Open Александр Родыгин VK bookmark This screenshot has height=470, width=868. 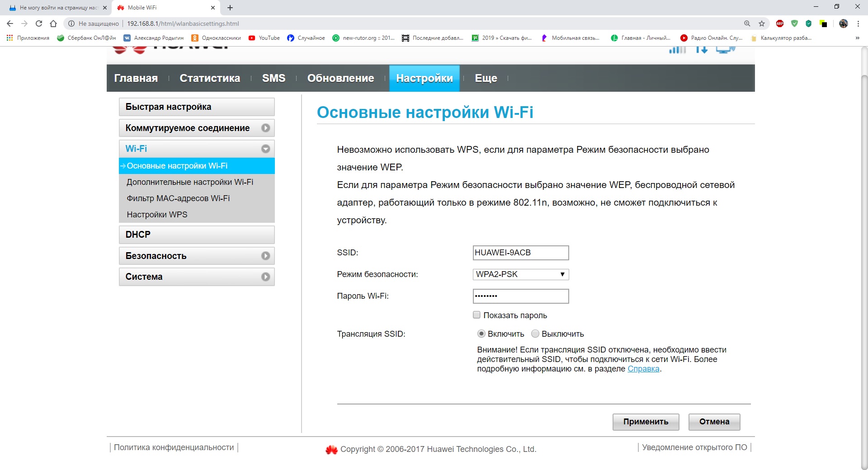154,38
